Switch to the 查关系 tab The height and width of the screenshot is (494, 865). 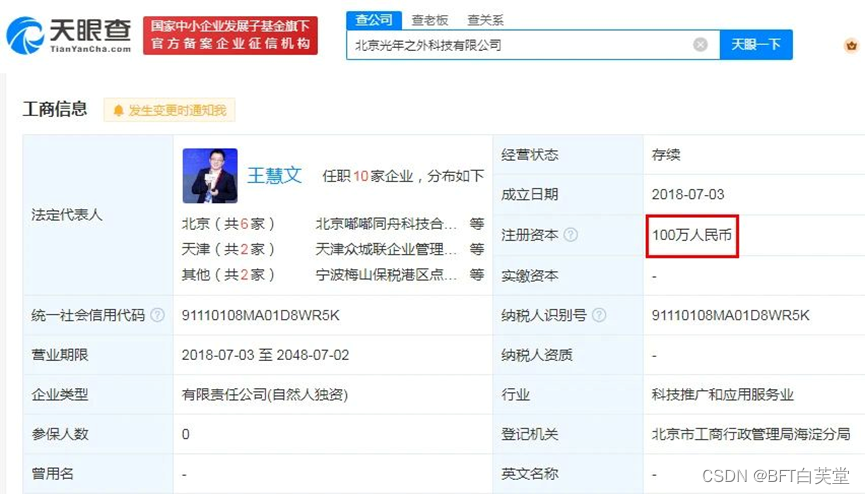[485, 20]
